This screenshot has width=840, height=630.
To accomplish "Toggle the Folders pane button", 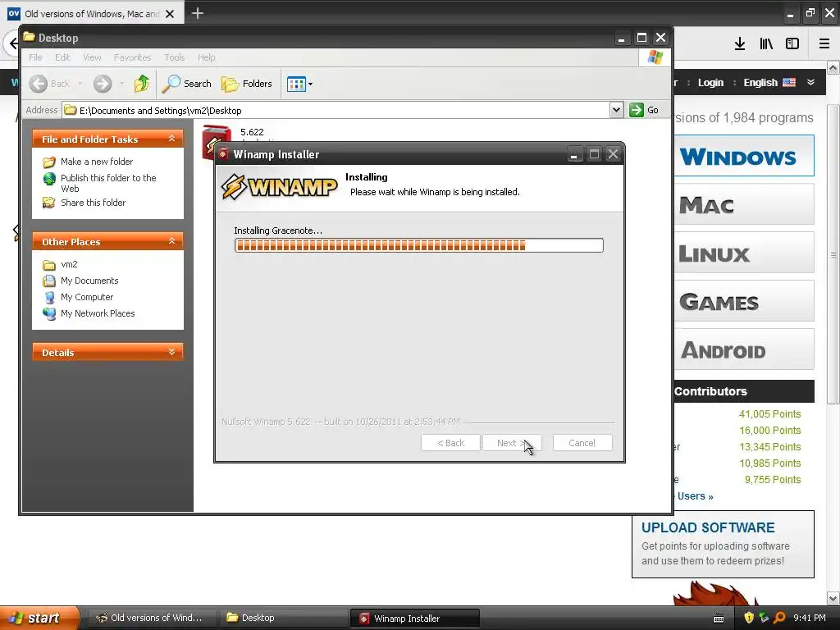I will [247, 84].
